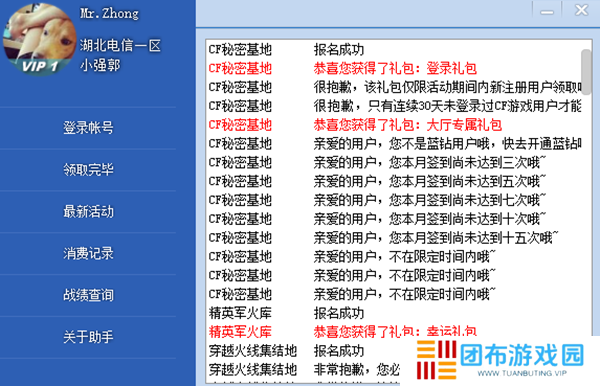Viewport: 600px width, 386px height.
Task: Select the red 精英军火库 lucky gift row
Action: (394, 332)
